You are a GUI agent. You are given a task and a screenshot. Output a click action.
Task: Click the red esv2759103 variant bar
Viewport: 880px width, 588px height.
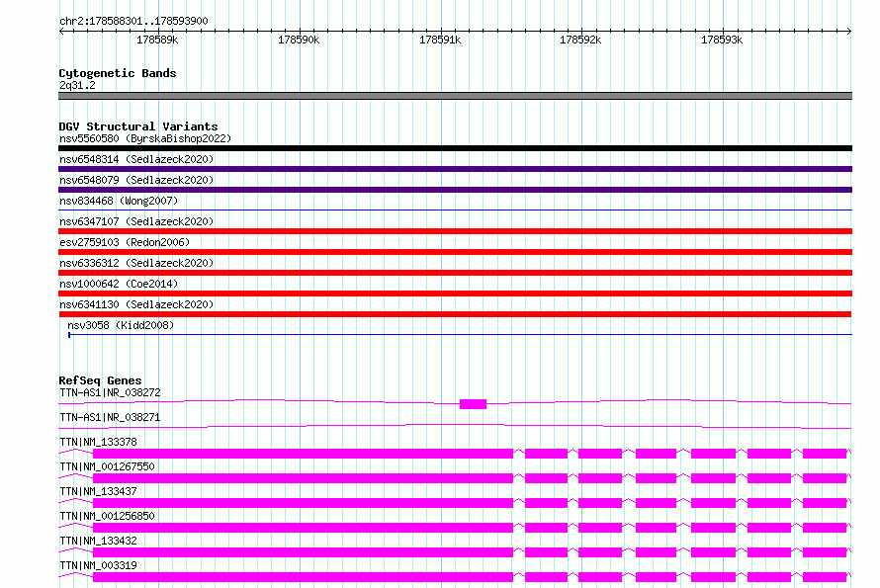tap(455, 252)
